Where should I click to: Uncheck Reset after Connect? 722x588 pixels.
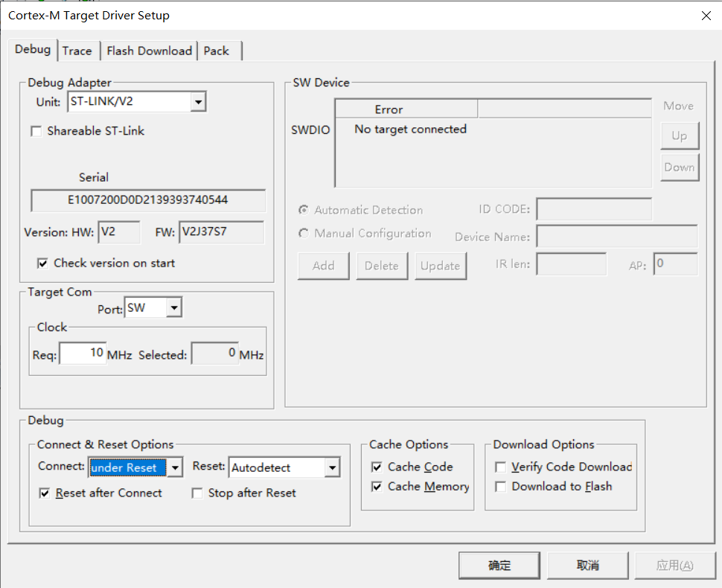(x=44, y=493)
